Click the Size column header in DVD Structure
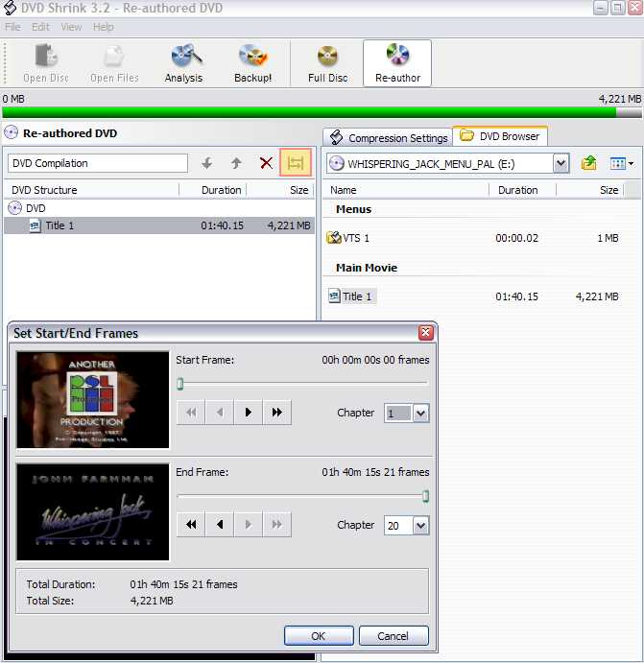This screenshot has height=663, width=644. pos(281,190)
